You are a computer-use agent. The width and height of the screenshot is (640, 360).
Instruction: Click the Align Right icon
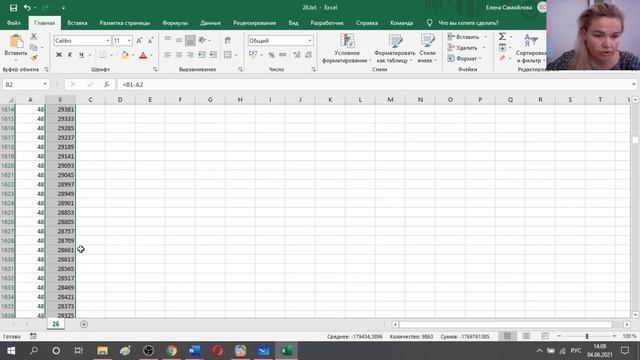click(190, 55)
